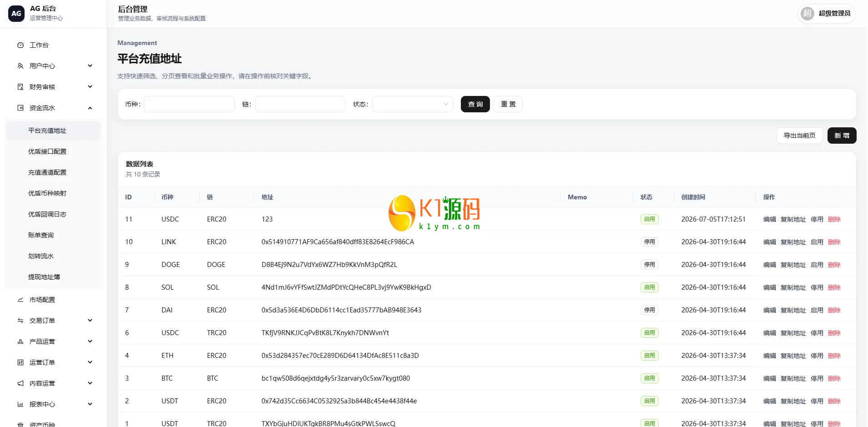The width and height of the screenshot is (868, 427).
Task: Edit the DAI address row
Action: pyautogui.click(x=770, y=310)
